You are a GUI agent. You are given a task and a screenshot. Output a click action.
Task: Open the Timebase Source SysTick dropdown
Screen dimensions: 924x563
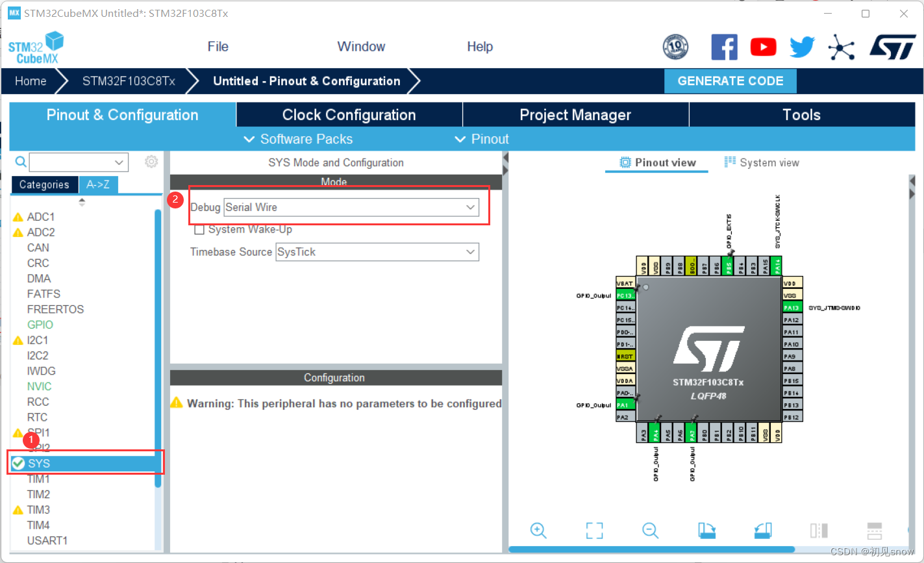coord(377,252)
